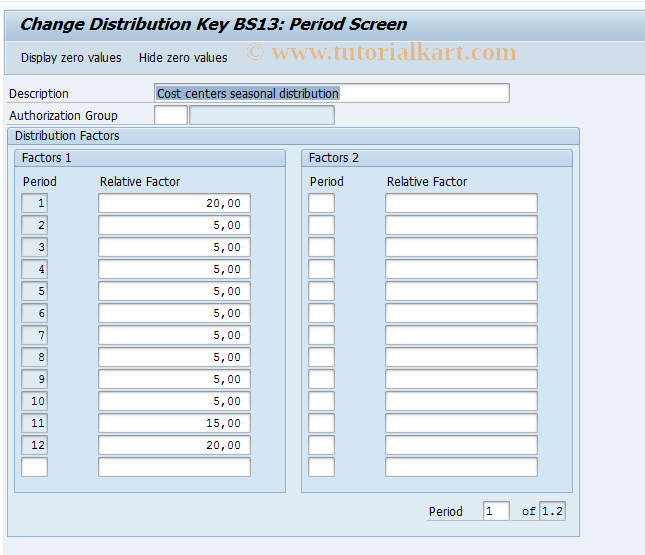Click the first Period box in Factors 2
This screenshot has height=555, width=645.
[x=322, y=203]
